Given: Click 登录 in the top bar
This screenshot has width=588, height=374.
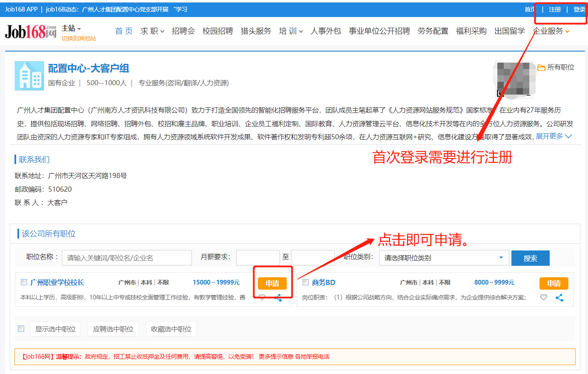Looking at the screenshot, I should [579, 9].
